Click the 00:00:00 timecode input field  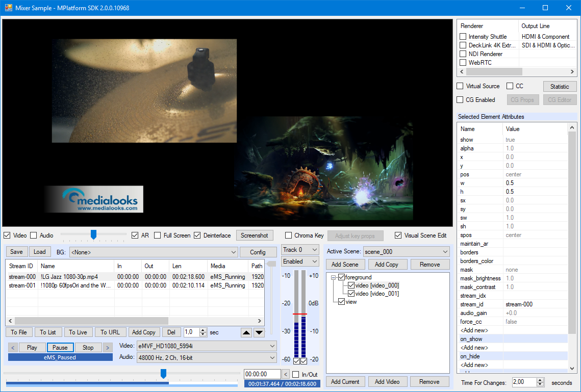click(x=262, y=374)
